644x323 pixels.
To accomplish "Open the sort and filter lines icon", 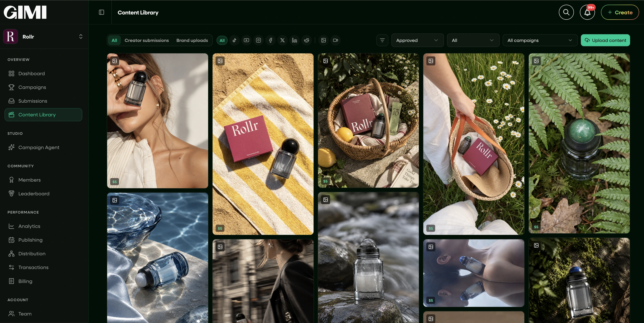I will point(382,40).
